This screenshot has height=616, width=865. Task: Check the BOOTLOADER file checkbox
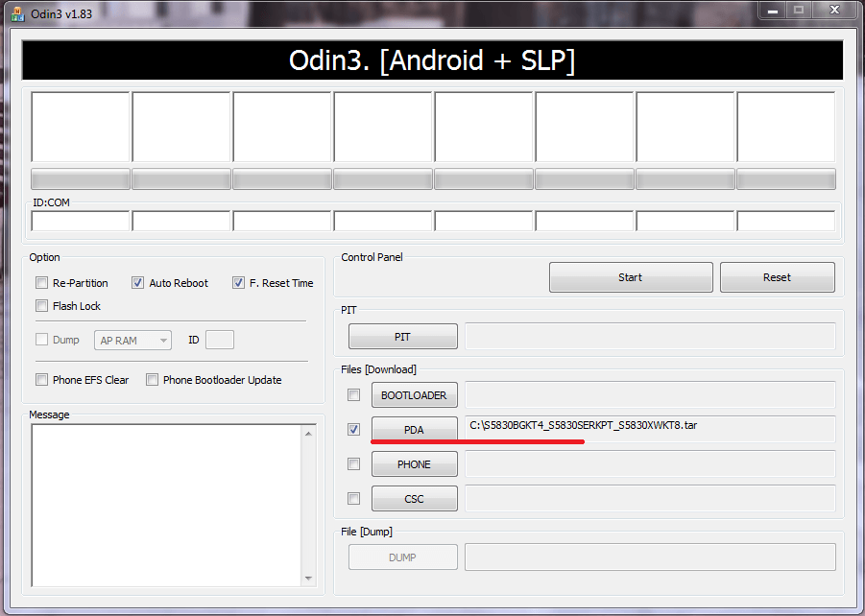(354, 395)
